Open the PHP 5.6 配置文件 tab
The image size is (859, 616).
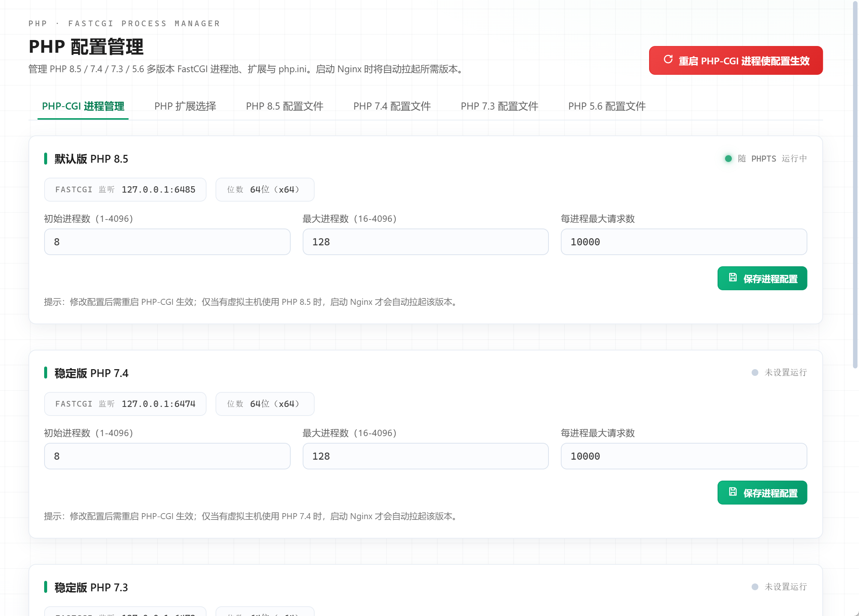[x=607, y=106]
